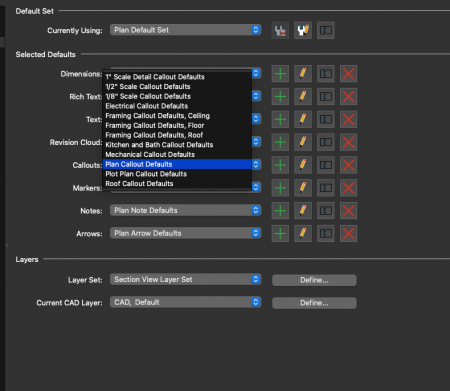Click the Revision Cloud dropdown arrow
450x391 pixels.
(x=256, y=142)
